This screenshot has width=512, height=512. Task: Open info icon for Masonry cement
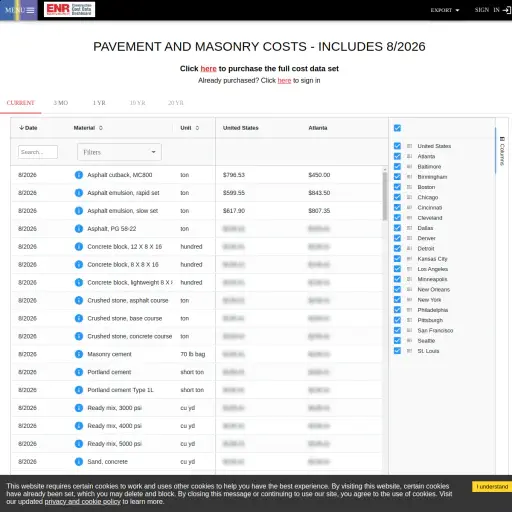79,354
